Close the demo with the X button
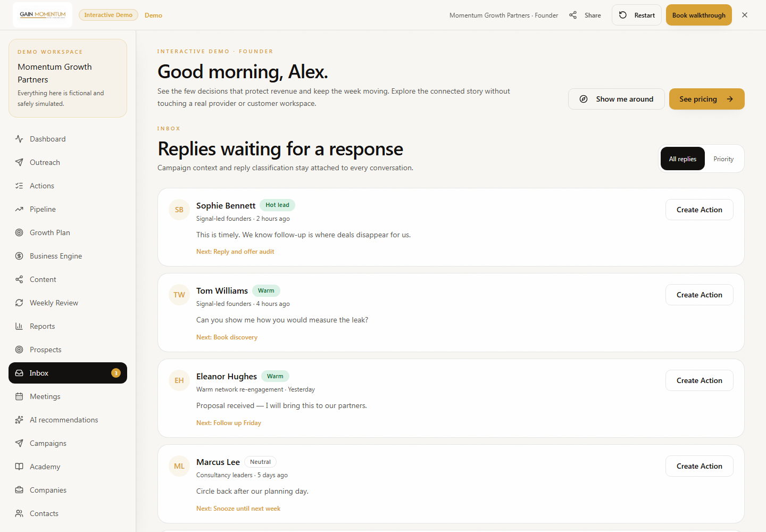This screenshot has height=532, width=766. 745,15
